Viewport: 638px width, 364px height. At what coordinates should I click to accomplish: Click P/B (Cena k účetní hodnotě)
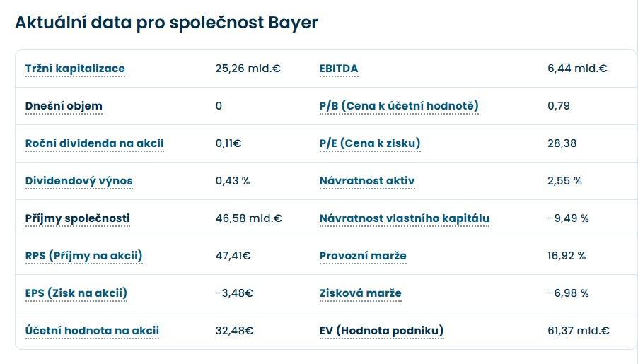(x=399, y=106)
